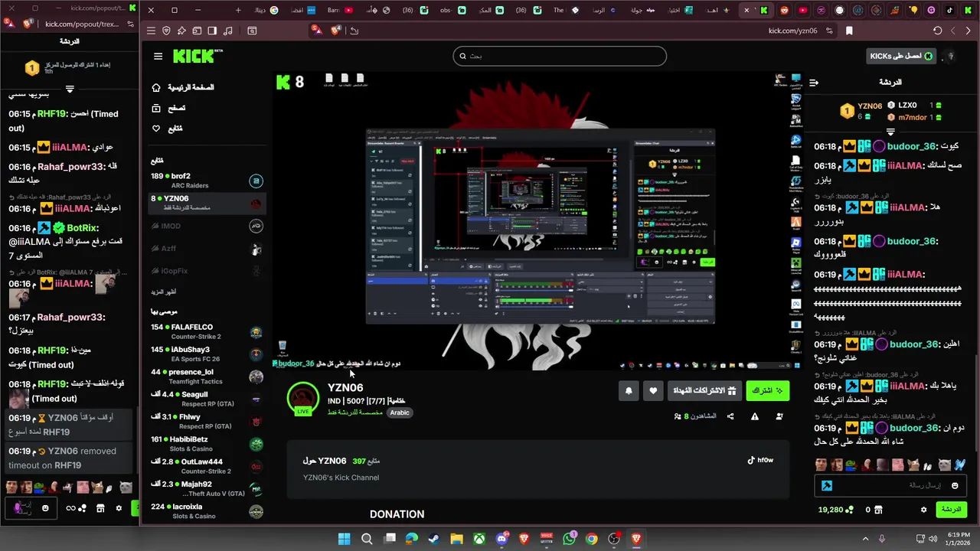Screen dimensions: 980x551
Task: Click the Kick search field
Action: click(x=560, y=56)
